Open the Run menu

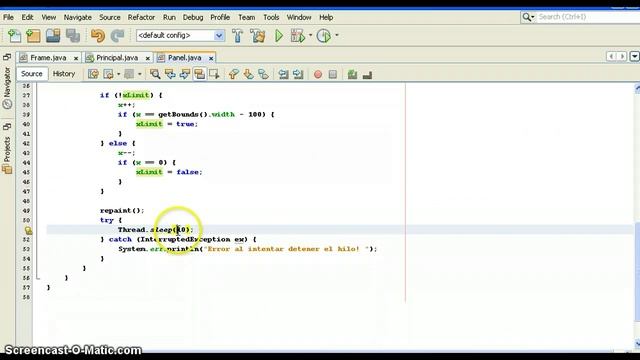click(x=169, y=17)
